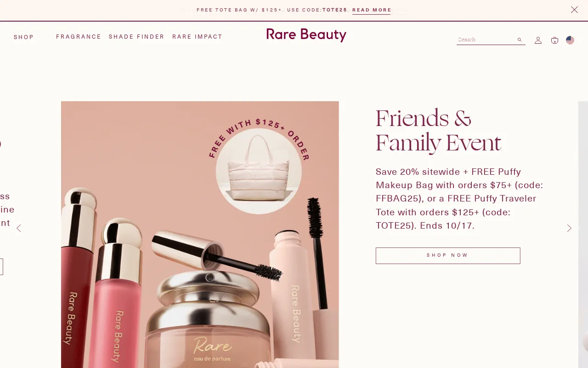Click the search magnifier icon

[x=520, y=40]
